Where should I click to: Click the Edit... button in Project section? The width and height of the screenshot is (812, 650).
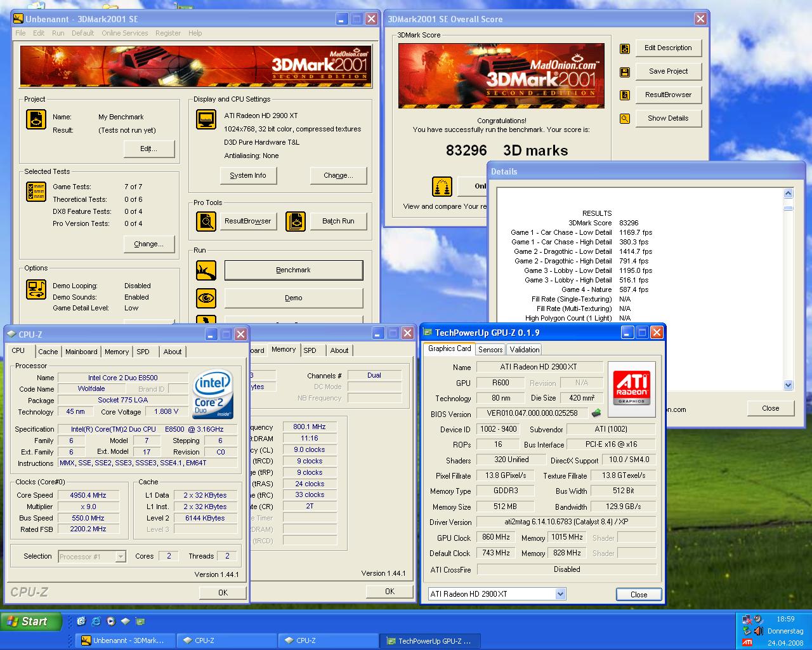tap(148, 149)
